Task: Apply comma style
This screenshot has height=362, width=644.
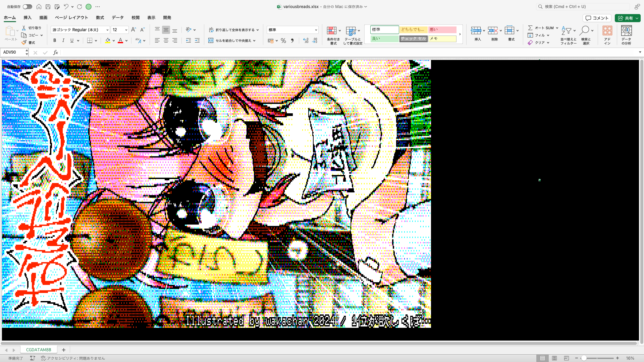Action: (x=292, y=41)
